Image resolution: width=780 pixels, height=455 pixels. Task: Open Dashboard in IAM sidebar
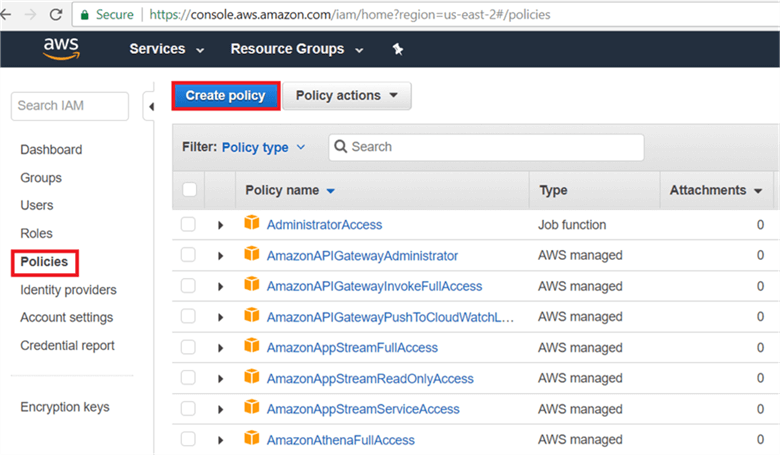(51, 150)
